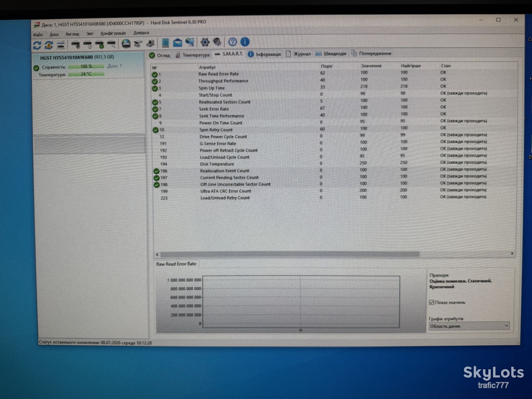Switch to the Температура tab
Image resolution: width=532 pixels, height=399 pixels.
tap(193, 55)
